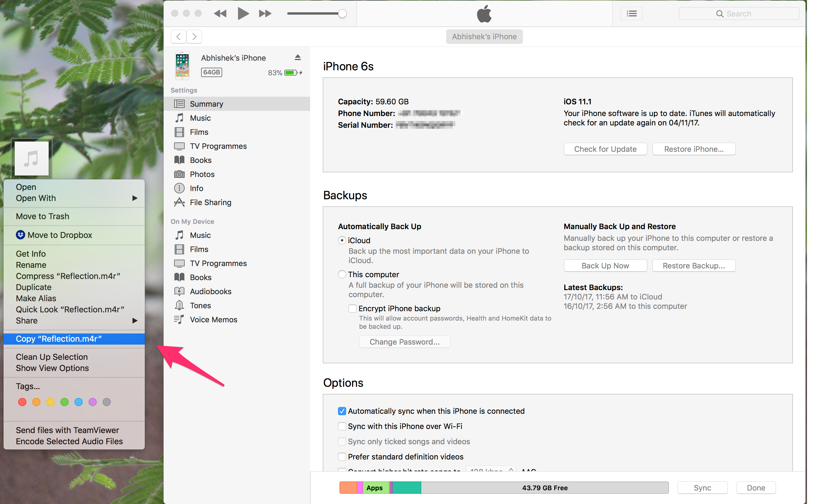Open Music under On My Device
Image resolution: width=819 pixels, height=504 pixels.
tap(237, 235)
